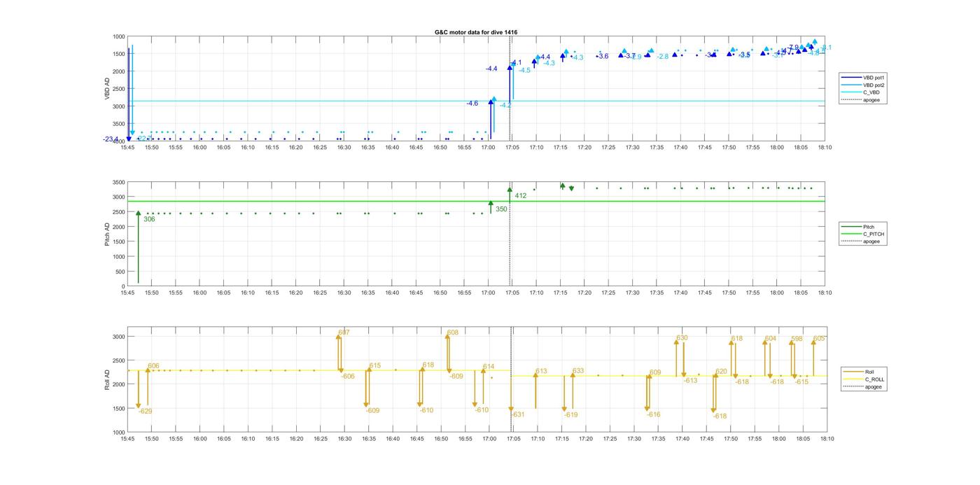Image resolution: width=980 pixels, height=485 pixels.
Task: Click the "-615" roll data label
Action: [801, 381]
